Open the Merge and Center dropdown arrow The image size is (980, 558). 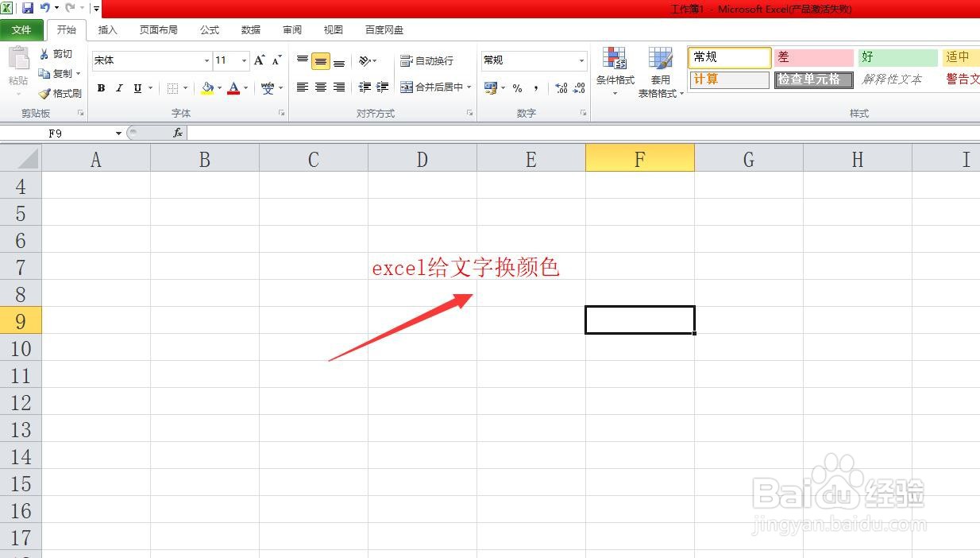469,87
